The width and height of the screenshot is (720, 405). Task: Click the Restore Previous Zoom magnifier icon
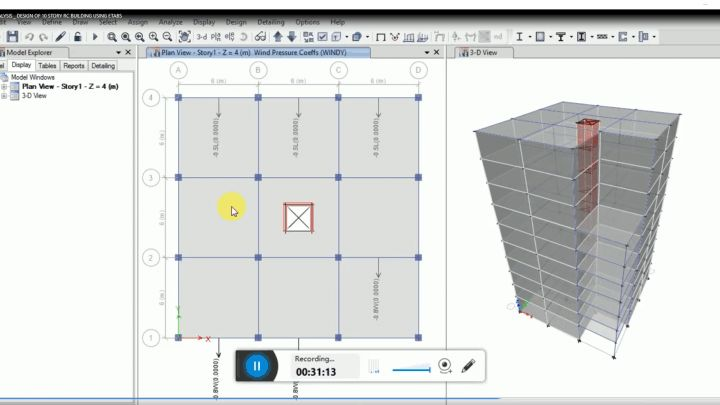point(140,37)
